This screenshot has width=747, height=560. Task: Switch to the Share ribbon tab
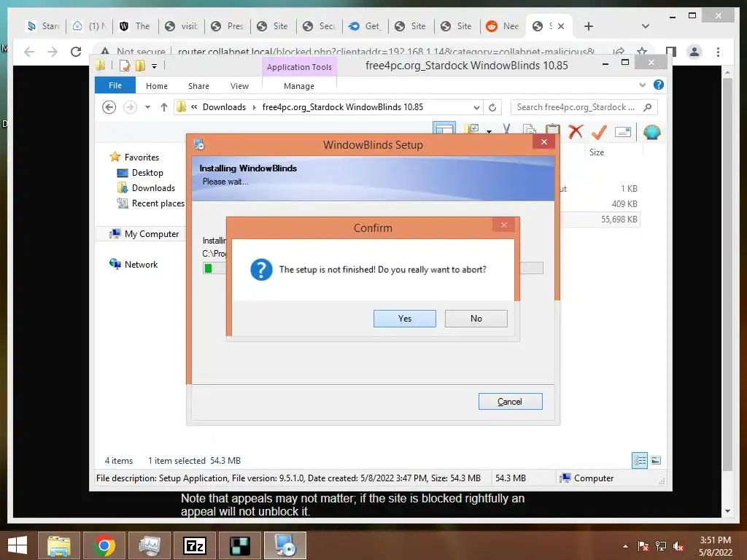pyautogui.click(x=198, y=86)
